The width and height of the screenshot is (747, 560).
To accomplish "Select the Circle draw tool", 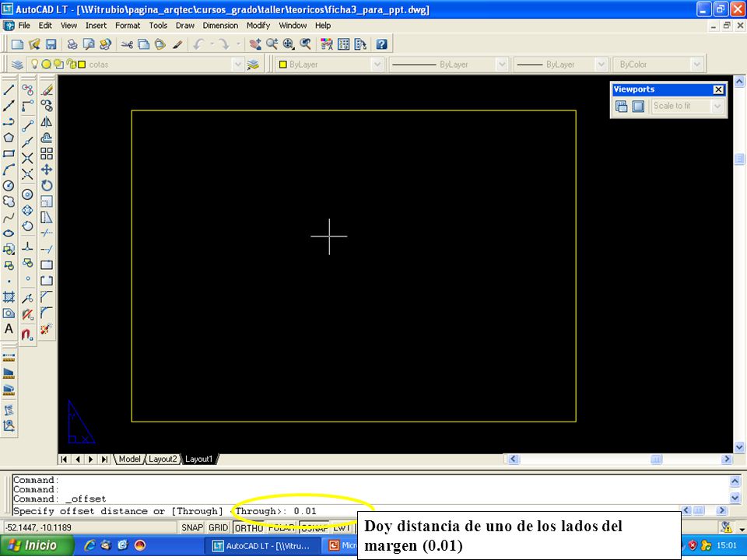I will (x=9, y=186).
